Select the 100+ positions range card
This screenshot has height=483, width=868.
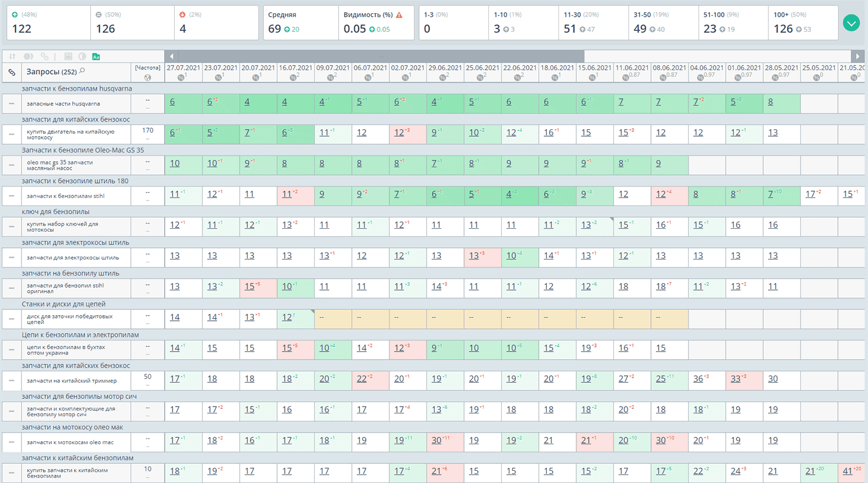[803, 23]
